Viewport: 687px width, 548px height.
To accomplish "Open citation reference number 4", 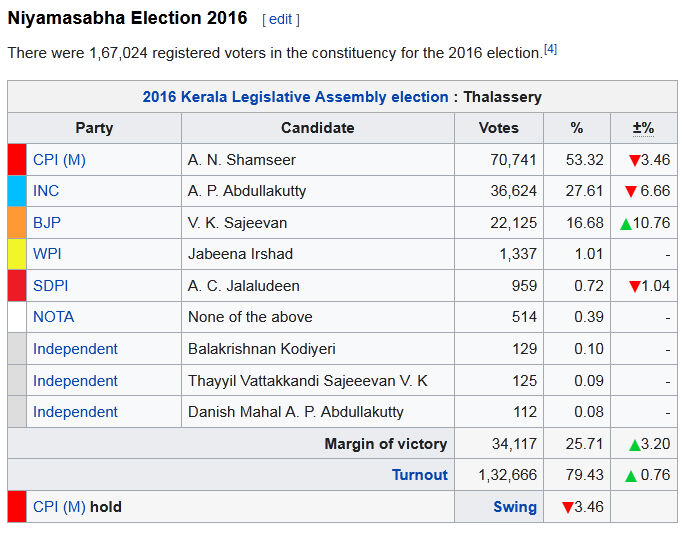I will pyautogui.click(x=550, y=48).
